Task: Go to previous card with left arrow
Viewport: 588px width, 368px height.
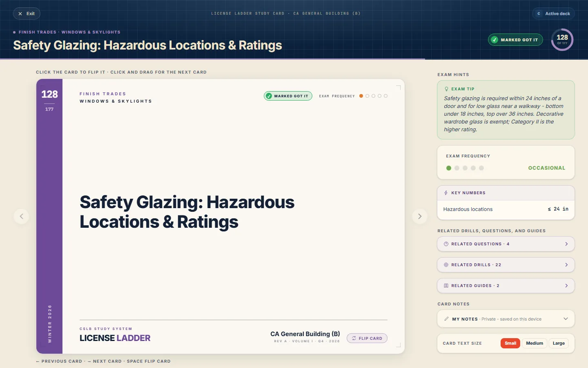Action: 22,216
